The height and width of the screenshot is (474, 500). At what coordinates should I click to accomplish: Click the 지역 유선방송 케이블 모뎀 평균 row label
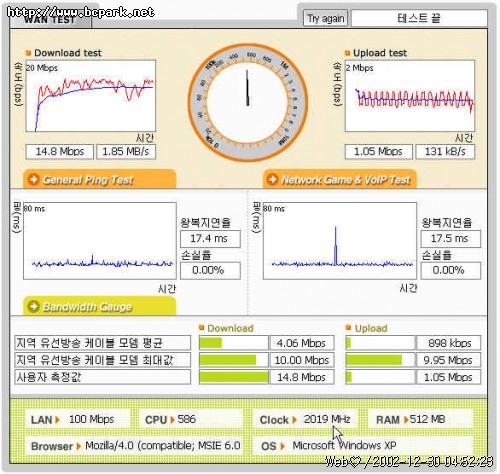point(103,343)
